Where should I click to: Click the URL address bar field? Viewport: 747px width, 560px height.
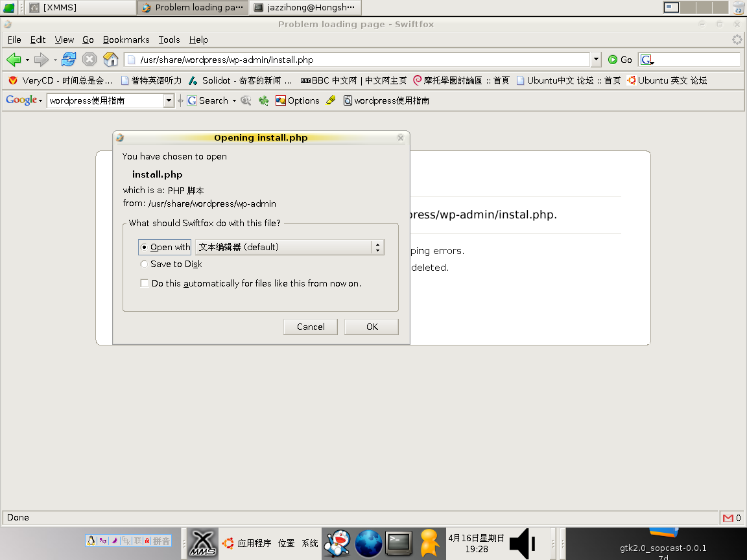pos(357,60)
